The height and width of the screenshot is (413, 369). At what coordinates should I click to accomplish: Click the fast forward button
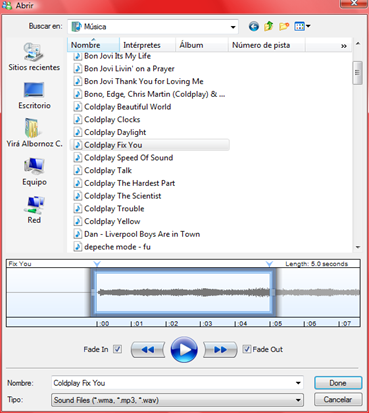click(x=220, y=350)
